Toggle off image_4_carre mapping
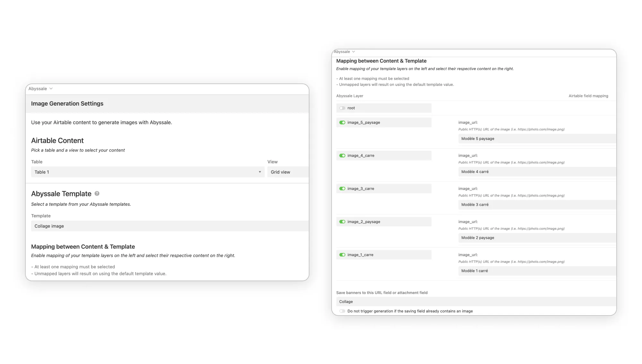 point(342,156)
